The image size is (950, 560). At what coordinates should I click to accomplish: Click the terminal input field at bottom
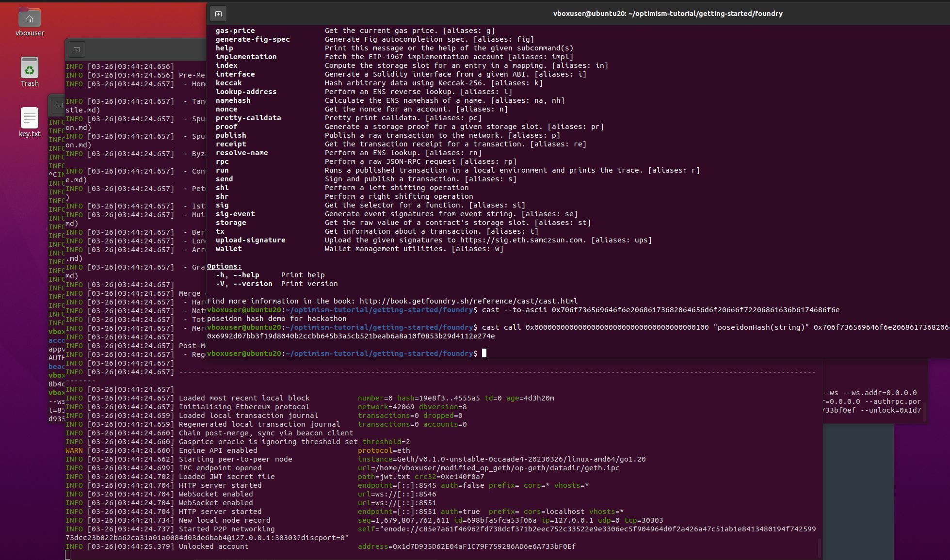tap(485, 352)
